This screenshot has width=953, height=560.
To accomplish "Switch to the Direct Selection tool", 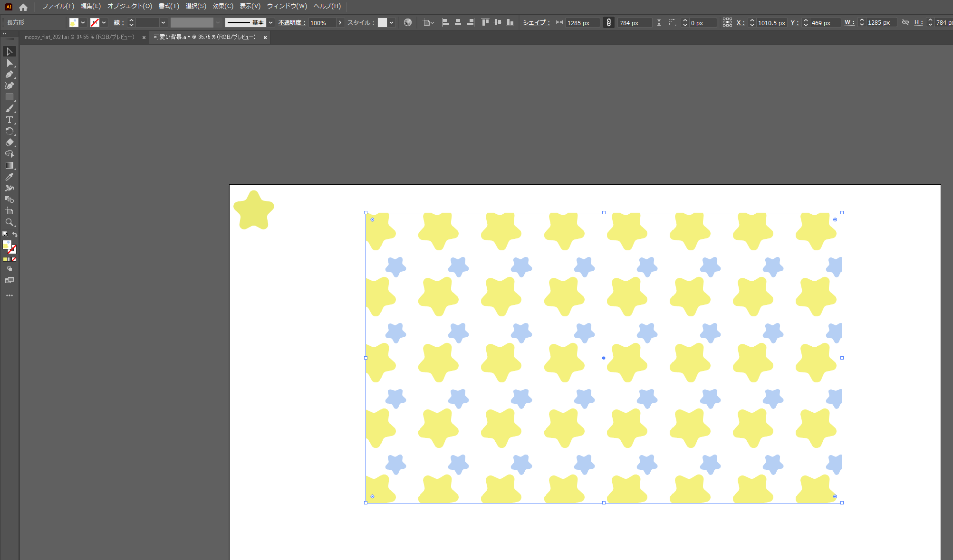I will [x=10, y=63].
